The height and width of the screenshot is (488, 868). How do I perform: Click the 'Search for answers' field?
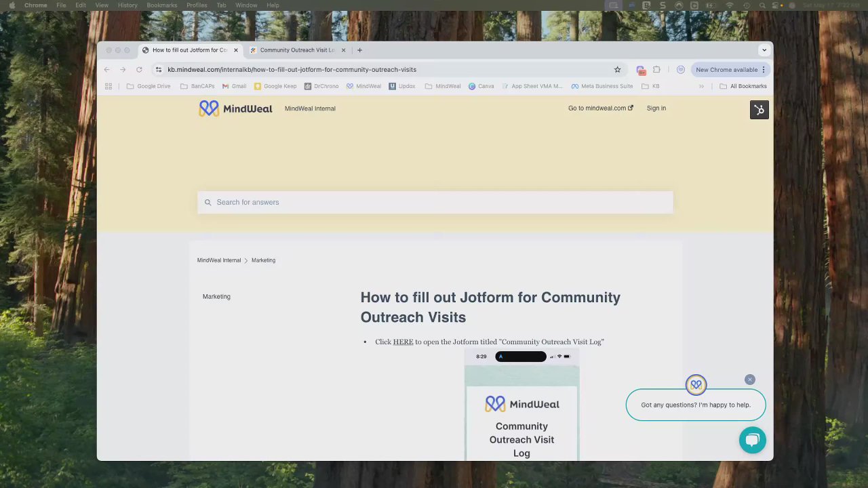coord(435,202)
